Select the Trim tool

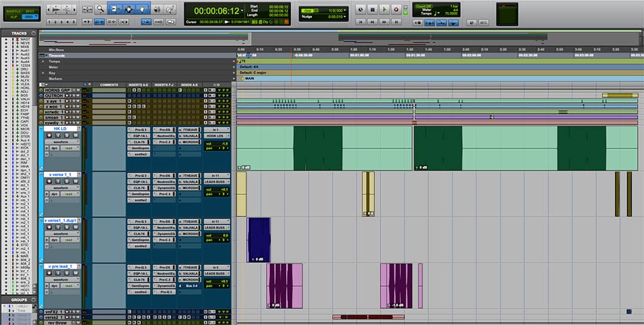(x=114, y=9)
